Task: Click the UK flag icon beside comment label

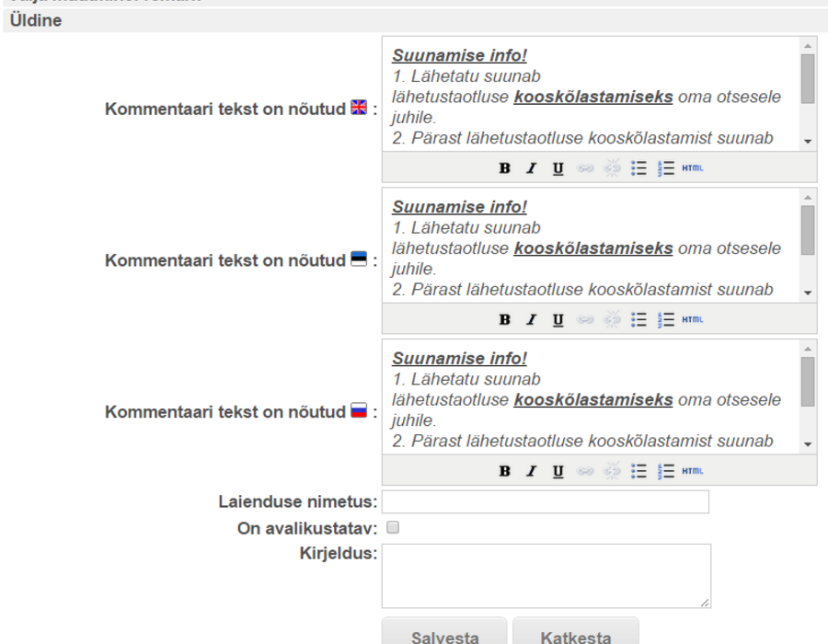Action: [x=359, y=107]
